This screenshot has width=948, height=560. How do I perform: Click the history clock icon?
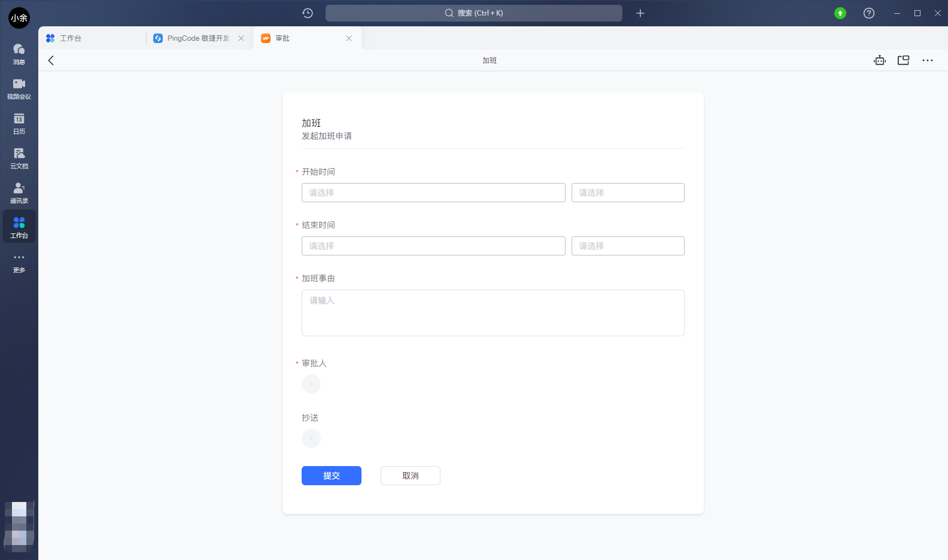pos(308,13)
